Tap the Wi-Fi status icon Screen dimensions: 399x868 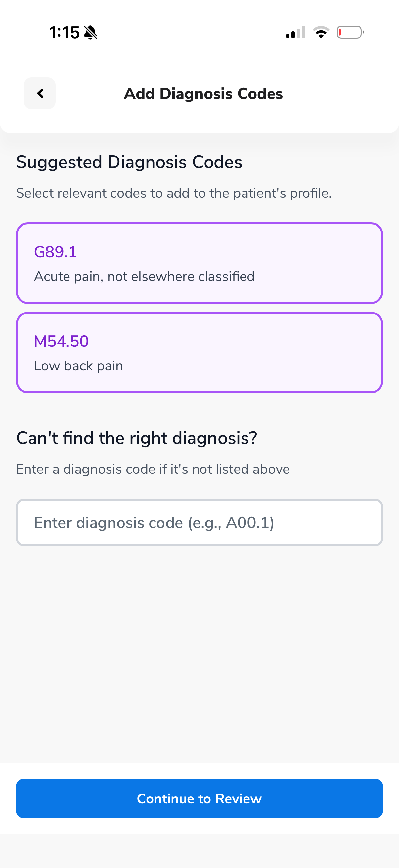click(321, 33)
